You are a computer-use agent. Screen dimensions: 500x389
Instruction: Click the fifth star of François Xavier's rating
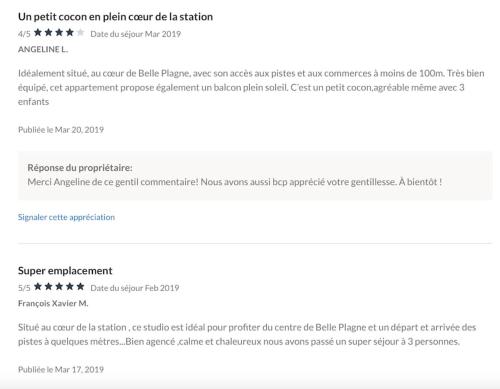pyautogui.click(x=80, y=287)
